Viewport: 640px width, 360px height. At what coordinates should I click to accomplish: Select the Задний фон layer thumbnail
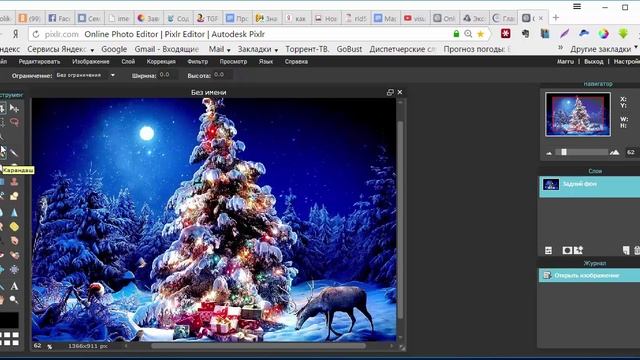(551, 184)
